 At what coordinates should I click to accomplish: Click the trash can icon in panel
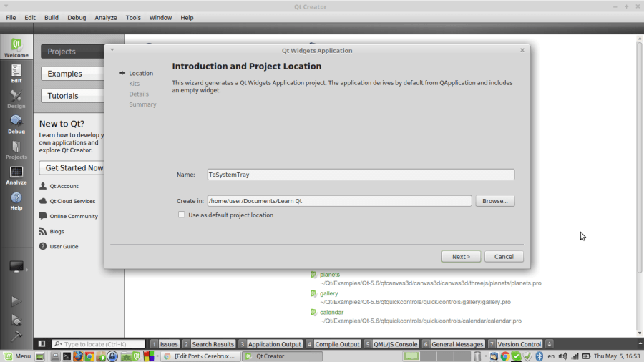[x=477, y=356]
